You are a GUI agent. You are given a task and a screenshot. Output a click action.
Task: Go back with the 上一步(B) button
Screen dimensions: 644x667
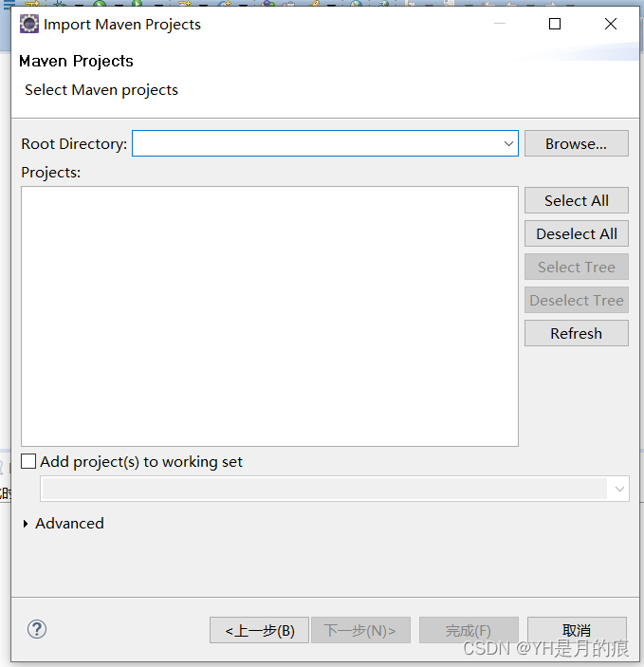point(259,630)
